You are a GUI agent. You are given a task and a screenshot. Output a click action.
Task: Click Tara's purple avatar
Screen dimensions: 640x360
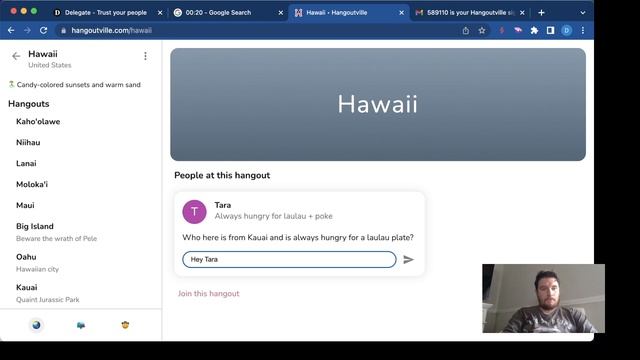pos(194,211)
